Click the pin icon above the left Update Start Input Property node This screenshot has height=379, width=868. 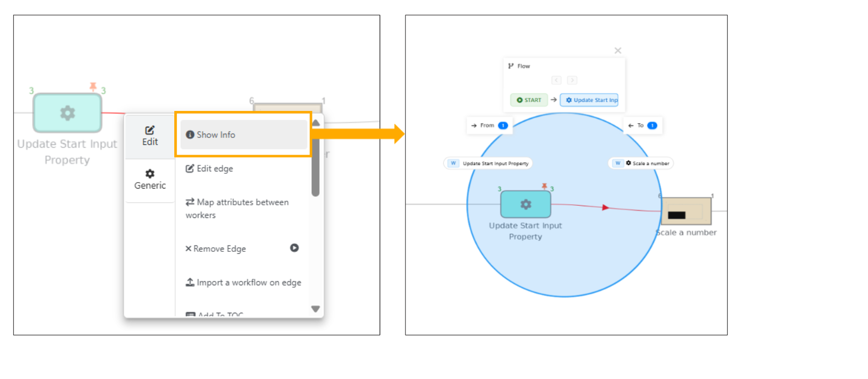click(93, 87)
